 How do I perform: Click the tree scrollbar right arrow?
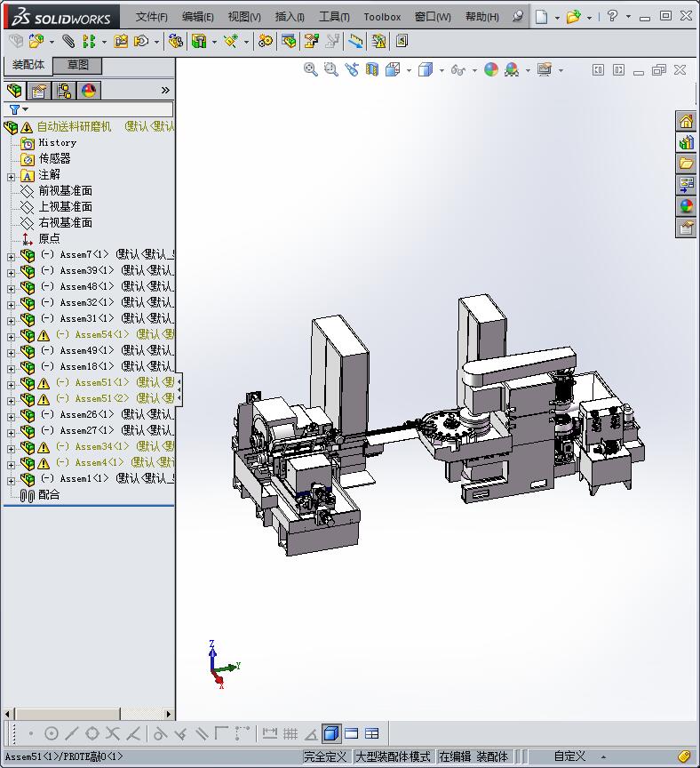click(169, 714)
